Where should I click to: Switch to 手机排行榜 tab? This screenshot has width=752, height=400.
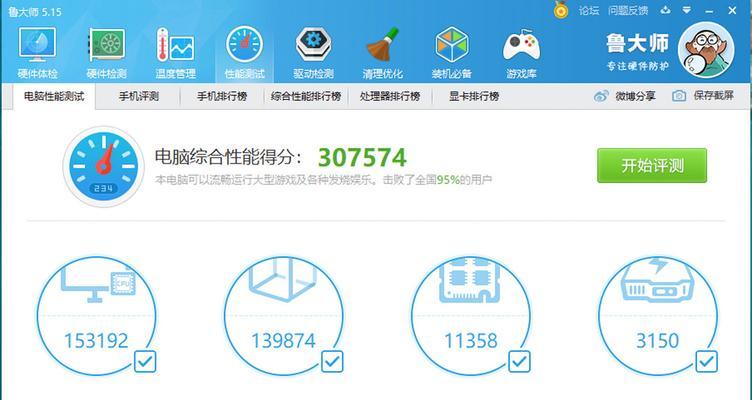[x=222, y=96]
